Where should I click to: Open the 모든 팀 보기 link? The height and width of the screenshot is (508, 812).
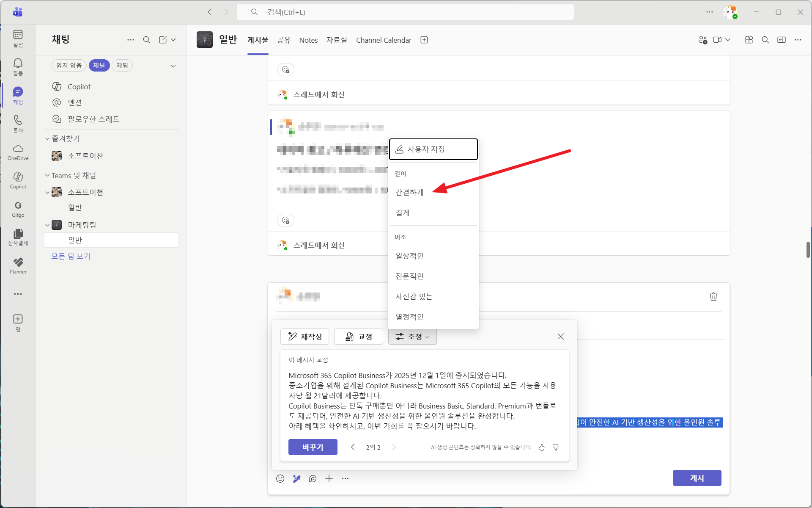click(71, 256)
